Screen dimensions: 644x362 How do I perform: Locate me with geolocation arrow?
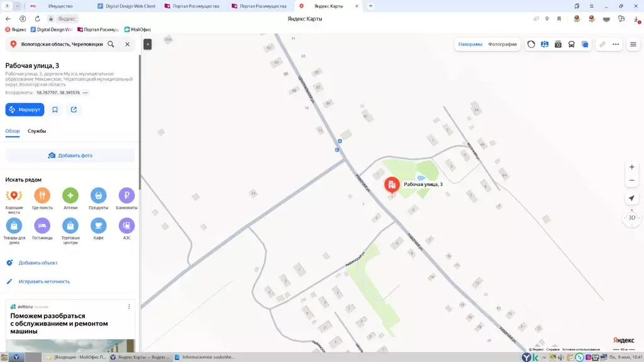(631, 198)
